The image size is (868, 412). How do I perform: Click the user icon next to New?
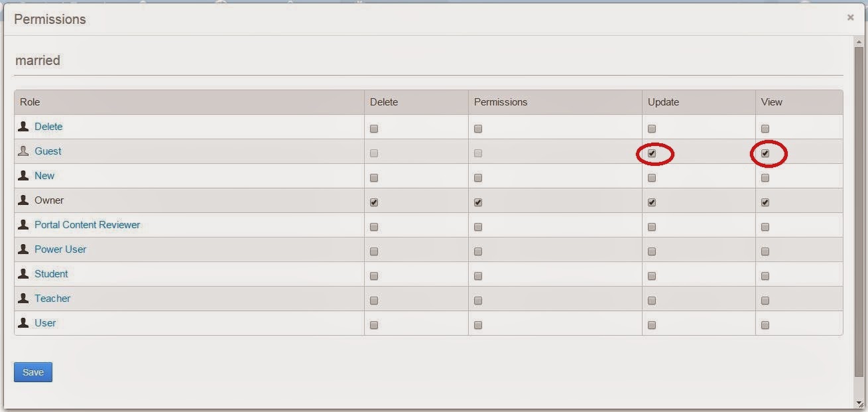click(x=25, y=175)
